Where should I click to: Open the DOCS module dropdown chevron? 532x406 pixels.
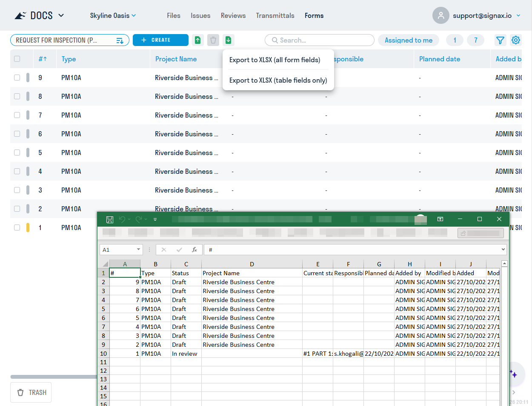(61, 15)
